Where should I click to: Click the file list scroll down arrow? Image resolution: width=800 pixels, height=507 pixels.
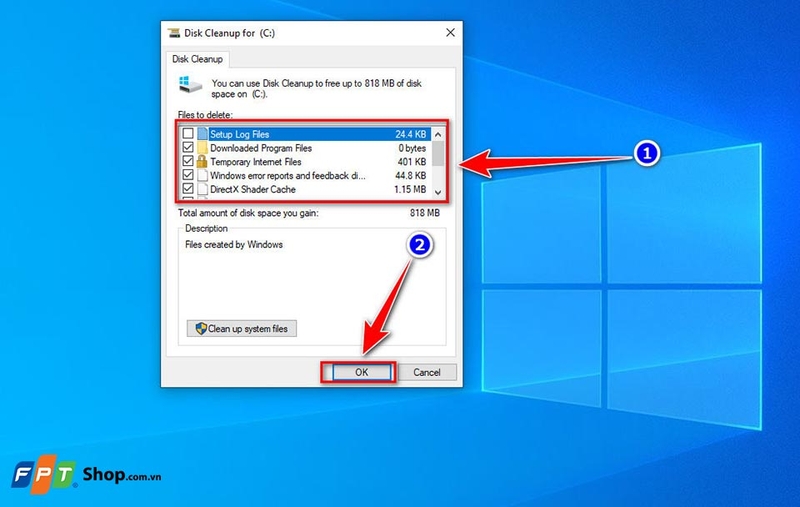coord(438,192)
